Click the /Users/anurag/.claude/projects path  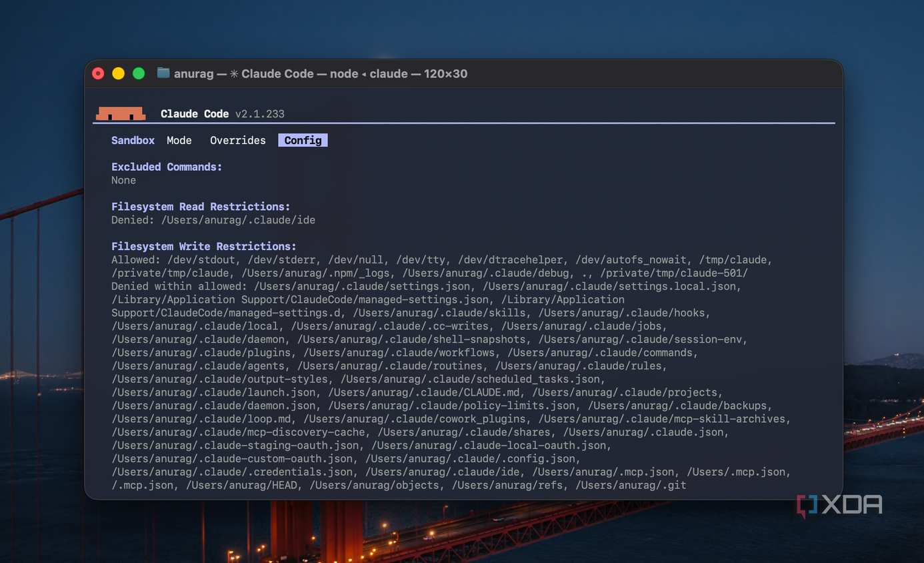pos(625,392)
